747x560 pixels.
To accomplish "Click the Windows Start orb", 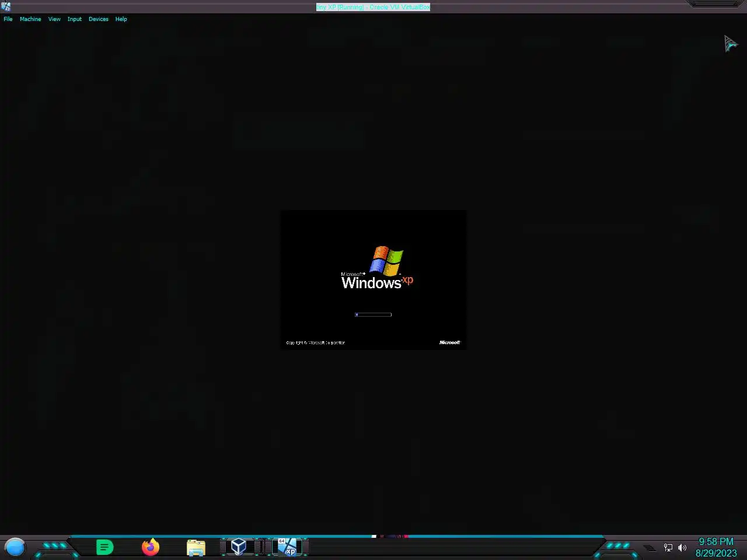I will tap(15, 547).
